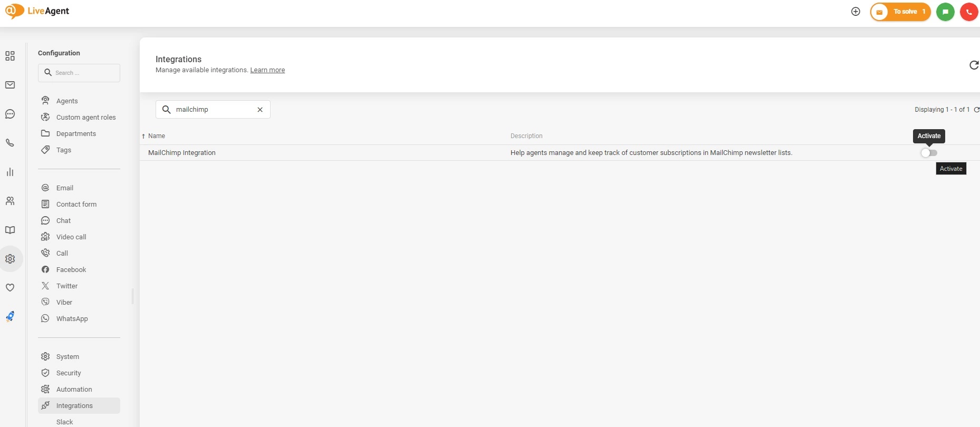Viewport: 980px width, 427px height.
Task: Open the reports bar chart icon
Action: click(x=10, y=172)
